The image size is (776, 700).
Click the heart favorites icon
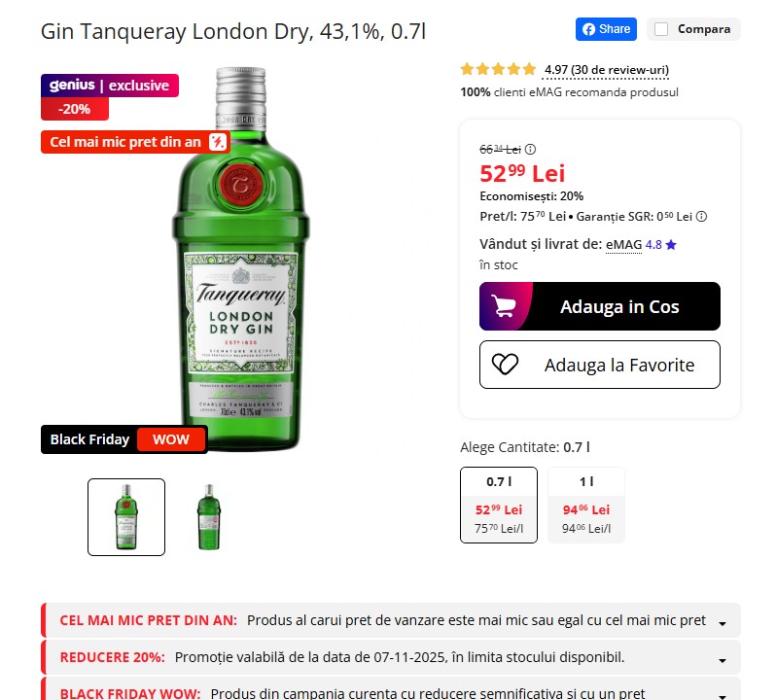point(505,365)
